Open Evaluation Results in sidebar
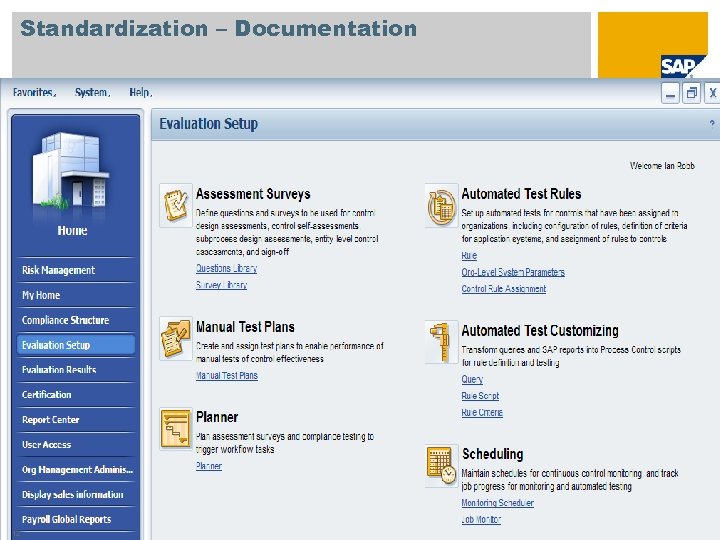This screenshot has width=720, height=540. click(76, 370)
